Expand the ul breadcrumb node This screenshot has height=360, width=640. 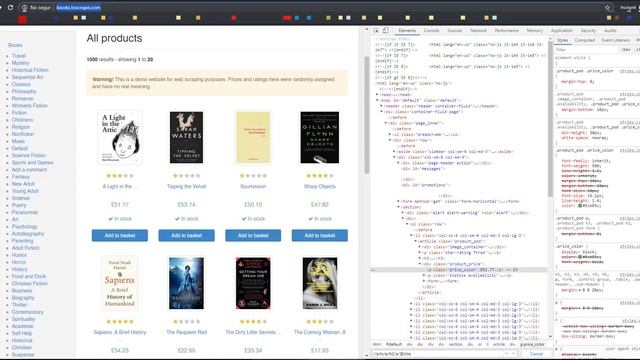click(x=390, y=134)
